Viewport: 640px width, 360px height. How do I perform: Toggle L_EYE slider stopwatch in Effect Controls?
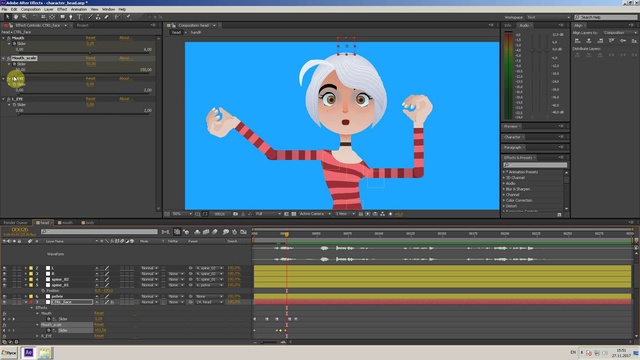[x=14, y=104]
